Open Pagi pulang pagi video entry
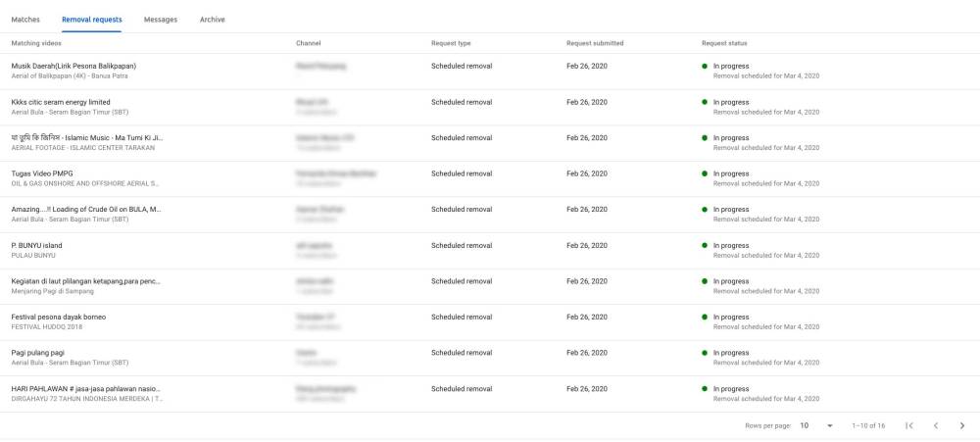This screenshot has width=980, height=442. [x=38, y=353]
